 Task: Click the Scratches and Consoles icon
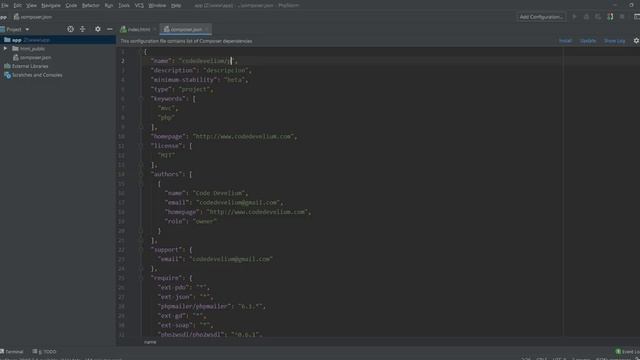[7, 75]
